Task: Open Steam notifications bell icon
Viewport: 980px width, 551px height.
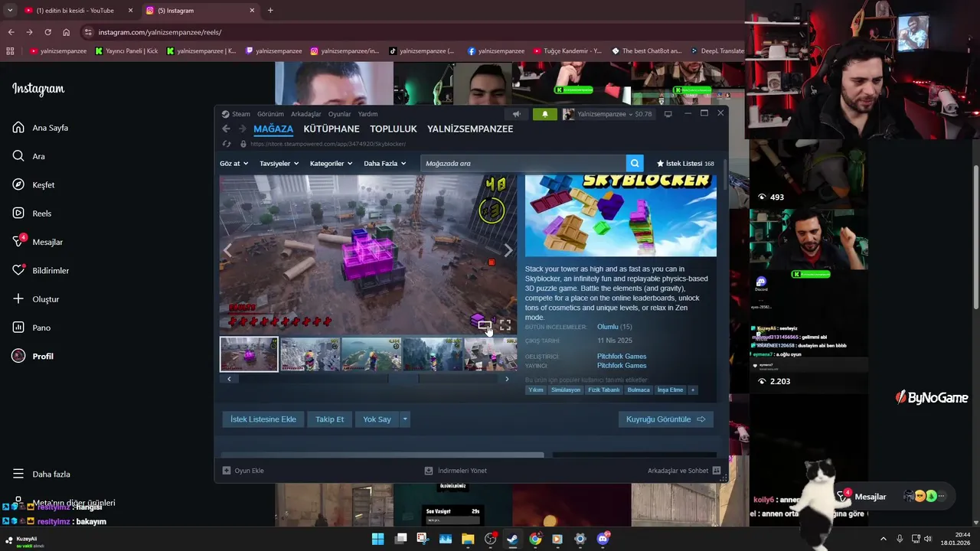Action: (545, 114)
